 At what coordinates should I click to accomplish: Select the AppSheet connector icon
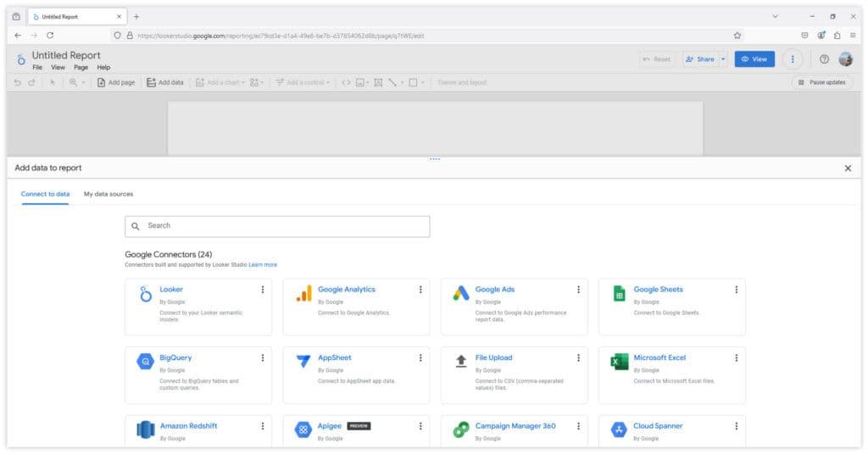[x=303, y=362]
